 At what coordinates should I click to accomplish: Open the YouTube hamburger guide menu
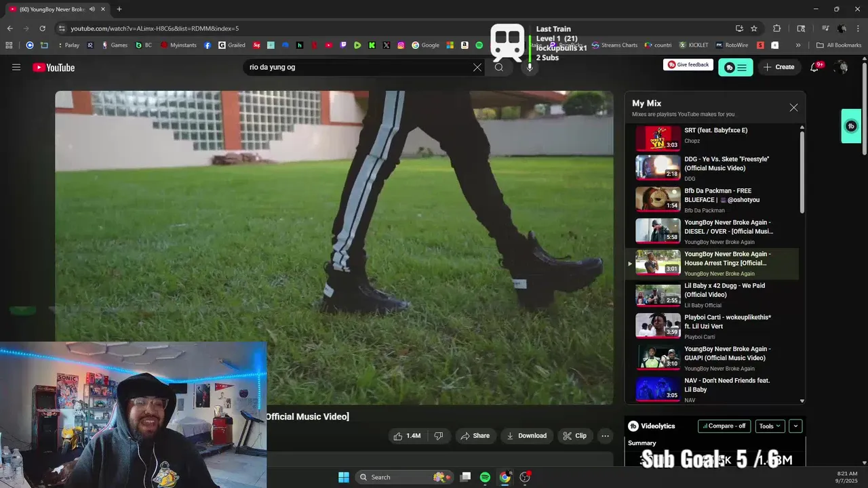point(16,67)
